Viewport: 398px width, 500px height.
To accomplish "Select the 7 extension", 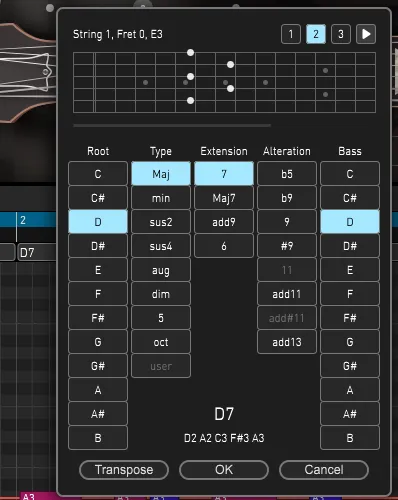I will (224, 174).
